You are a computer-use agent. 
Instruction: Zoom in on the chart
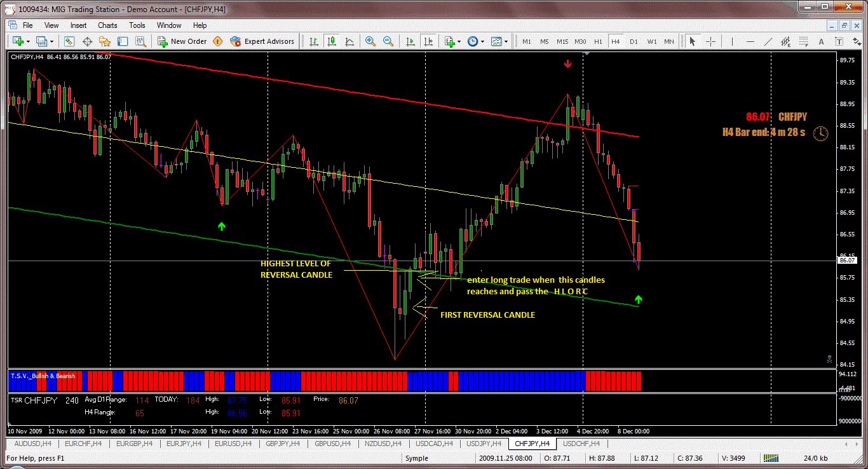click(370, 41)
